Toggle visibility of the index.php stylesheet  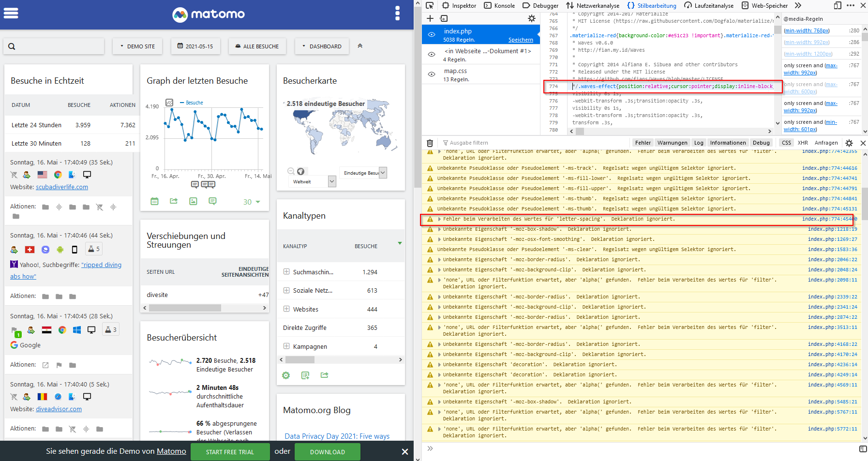432,35
